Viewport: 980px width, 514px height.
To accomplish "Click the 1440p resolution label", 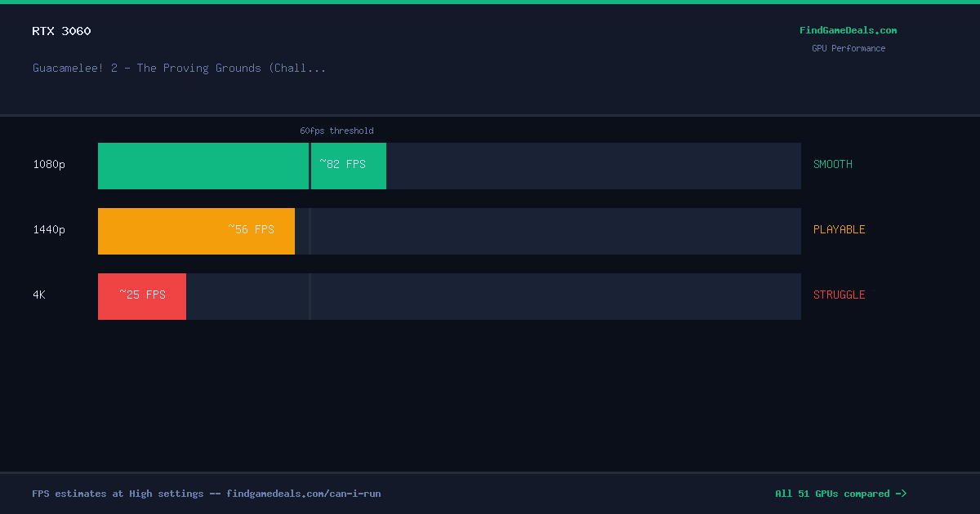I will point(49,229).
